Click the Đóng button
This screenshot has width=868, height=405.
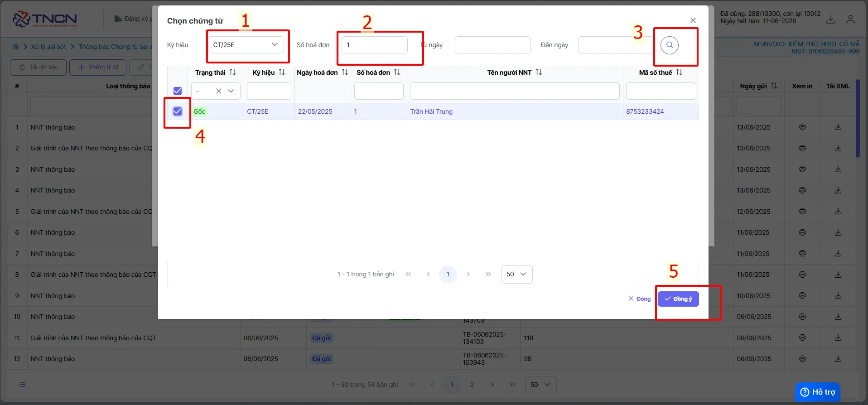639,299
